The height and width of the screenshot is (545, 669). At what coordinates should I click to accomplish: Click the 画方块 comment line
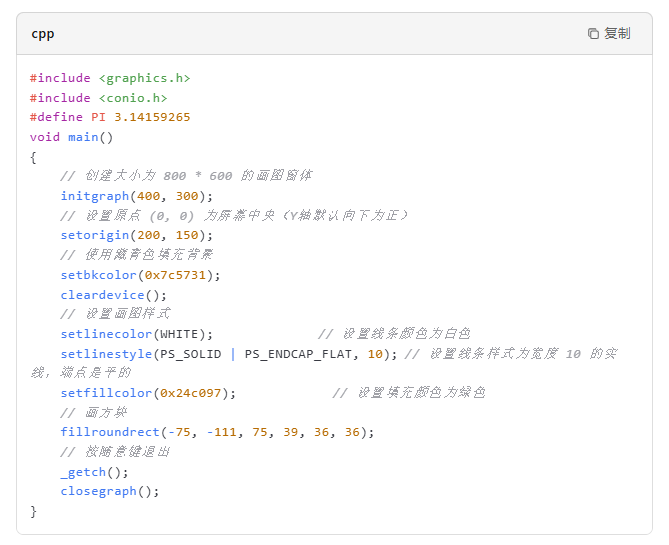93,413
